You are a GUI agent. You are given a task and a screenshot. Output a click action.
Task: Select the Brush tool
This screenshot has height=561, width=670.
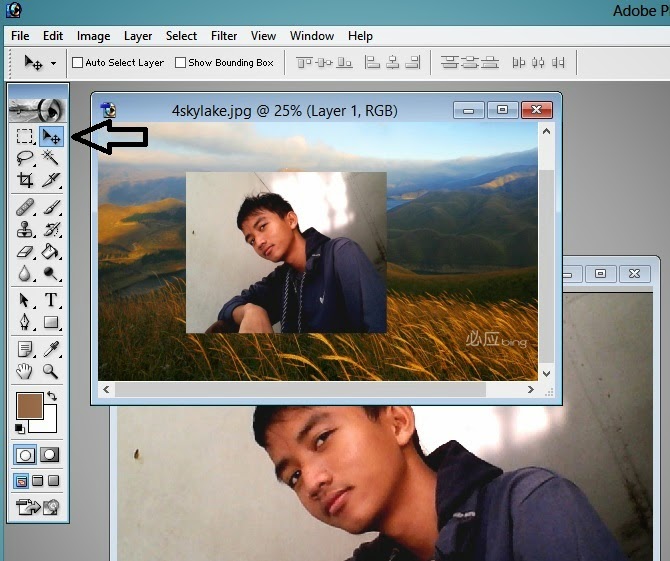coord(51,207)
